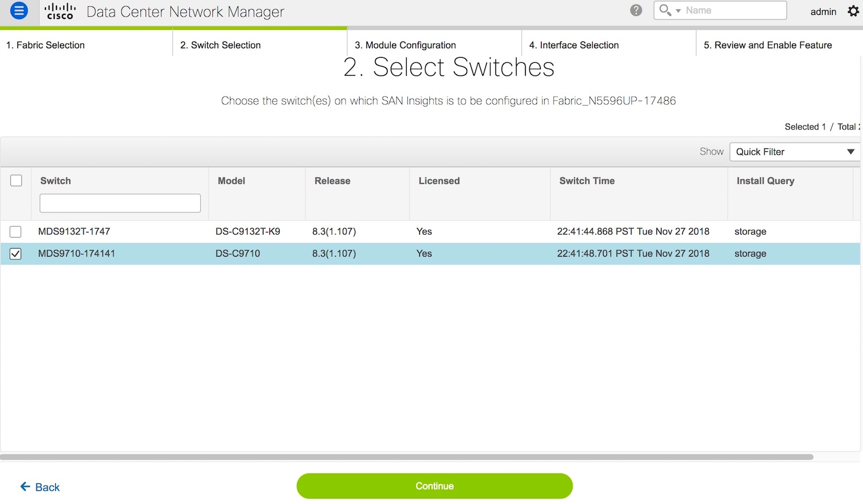Sort by Release column header
Image resolution: width=863 pixels, height=504 pixels.
[x=333, y=181]
